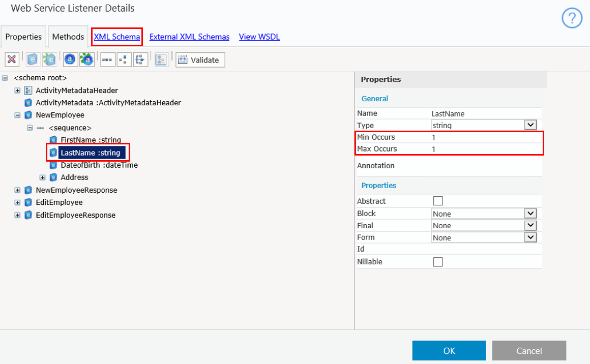Select the Address tree item

tap(74, 177)
